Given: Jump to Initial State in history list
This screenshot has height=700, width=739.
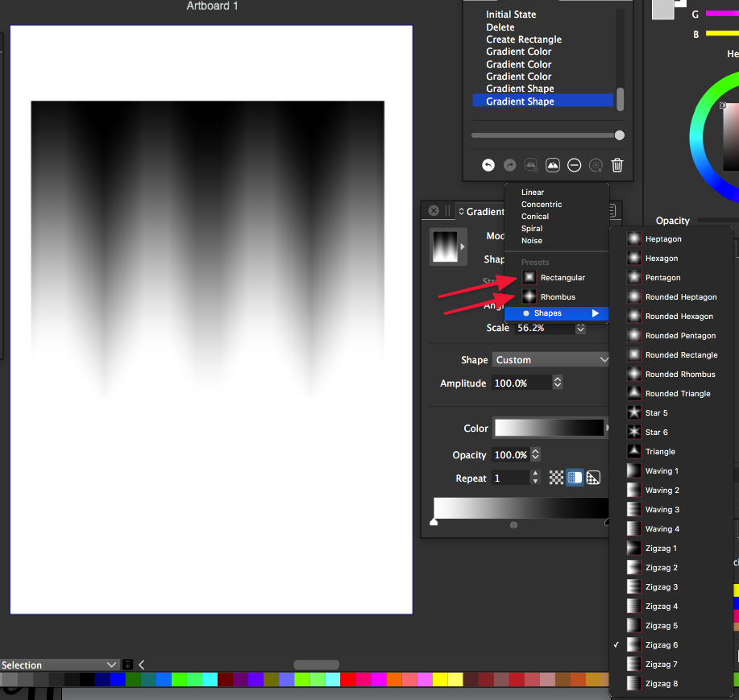Looking at the screenshot, I should (510, 14).
